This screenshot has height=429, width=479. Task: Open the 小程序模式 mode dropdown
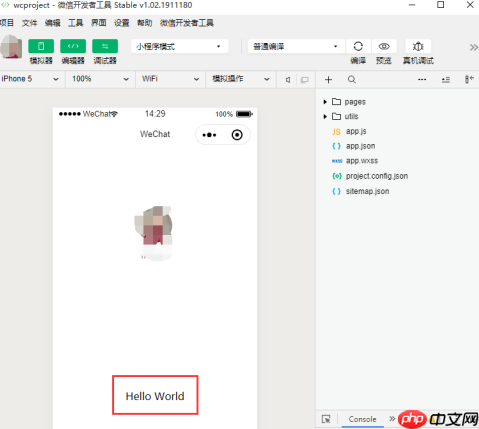(x=180, y=46)
